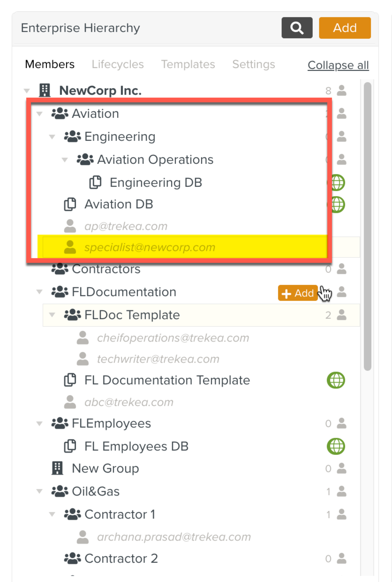Collapse the Aviation group arrow
Screen dimensions: 392x582
pos(39,114)
